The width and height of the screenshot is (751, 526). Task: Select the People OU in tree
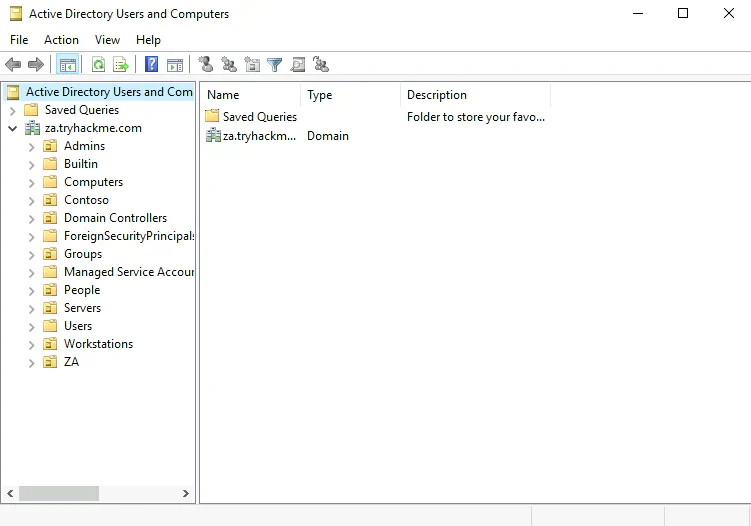tap(82, 290)
